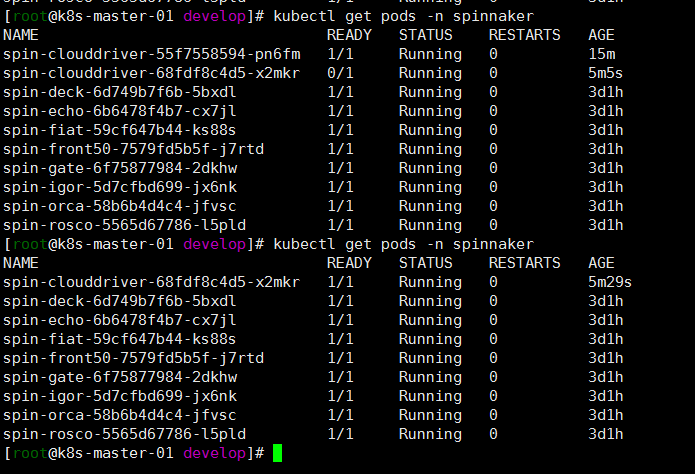Click AGE header of the upper pod table
The width and height of the screenshot is (695, 474).
pos(601,35)
